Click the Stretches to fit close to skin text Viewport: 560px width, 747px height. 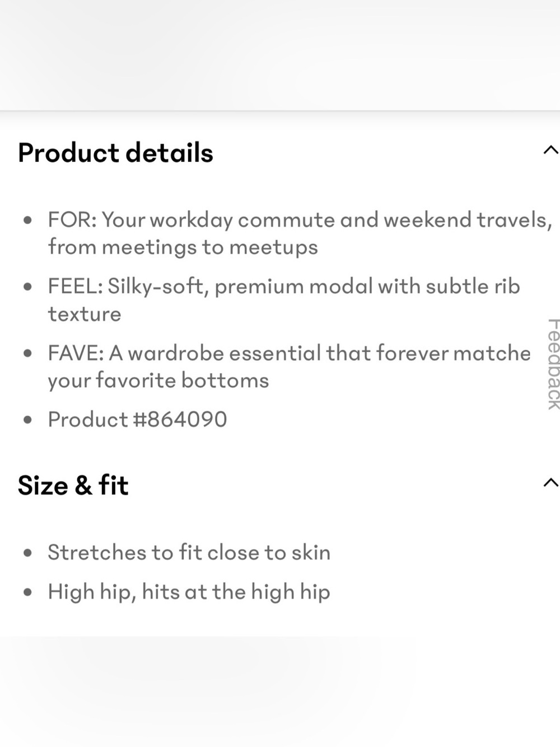[189, 553]
